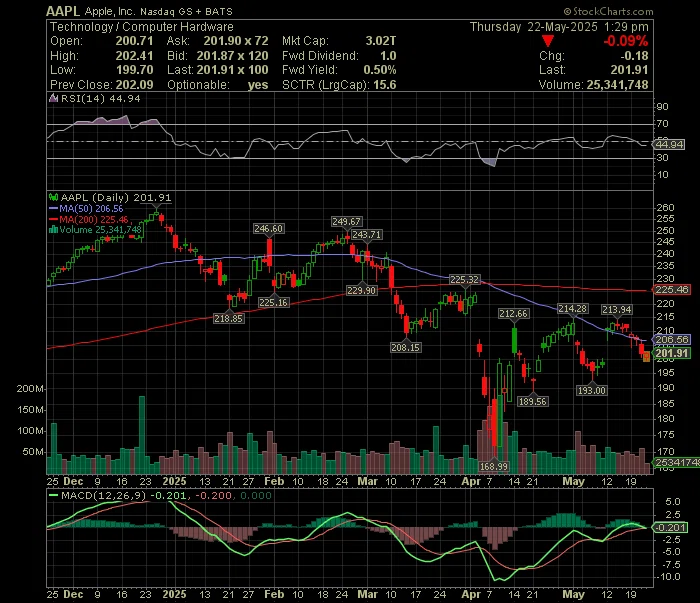
Task: Click the AAPL ticker symbol heading
Action: 63,12
